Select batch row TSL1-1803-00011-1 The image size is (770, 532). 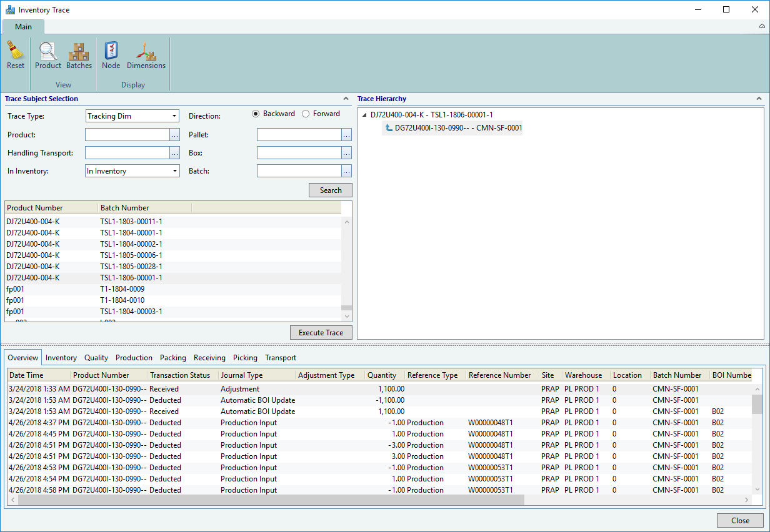point(173,221)
